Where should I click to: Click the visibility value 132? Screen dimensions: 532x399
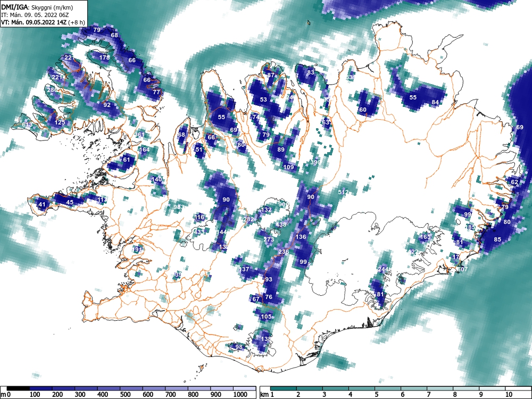pos(267,210)
